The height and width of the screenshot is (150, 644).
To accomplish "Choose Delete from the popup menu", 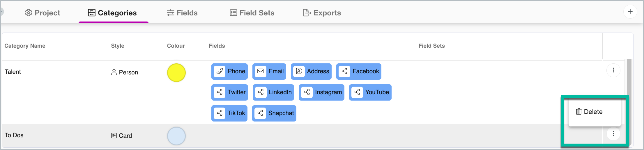I will [590, 112].
